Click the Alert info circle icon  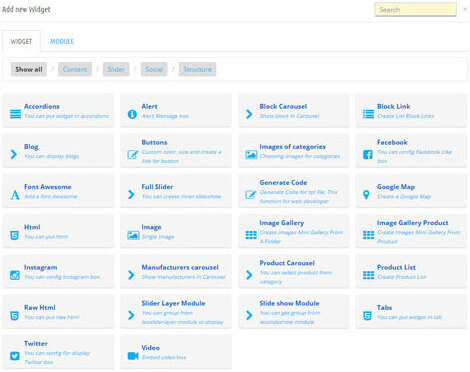(132, 114)
